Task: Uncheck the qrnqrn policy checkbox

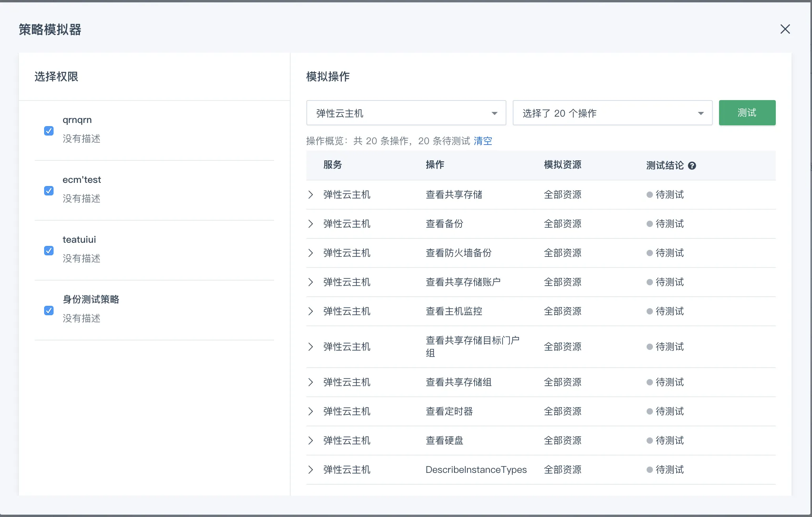Action: coord(49,131)
